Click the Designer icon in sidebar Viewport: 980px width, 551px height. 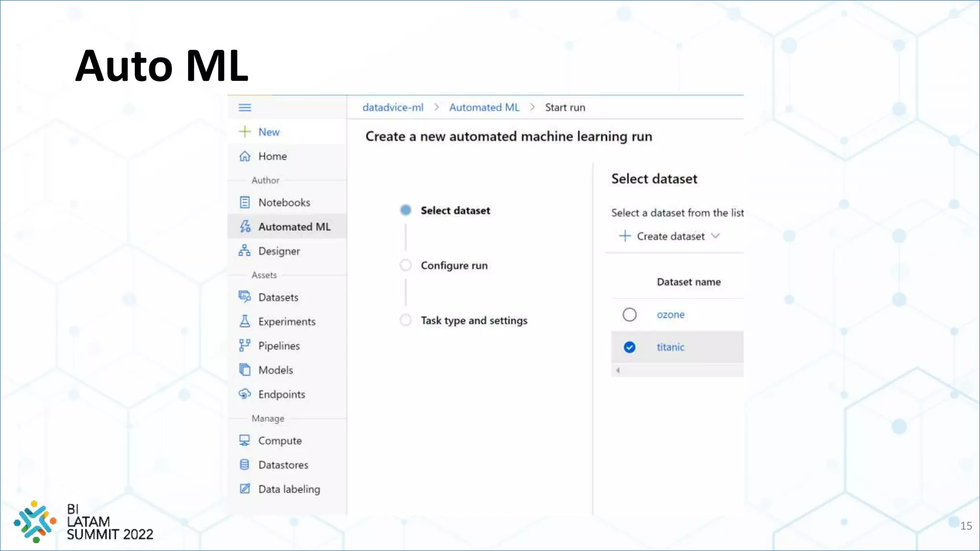245,251
